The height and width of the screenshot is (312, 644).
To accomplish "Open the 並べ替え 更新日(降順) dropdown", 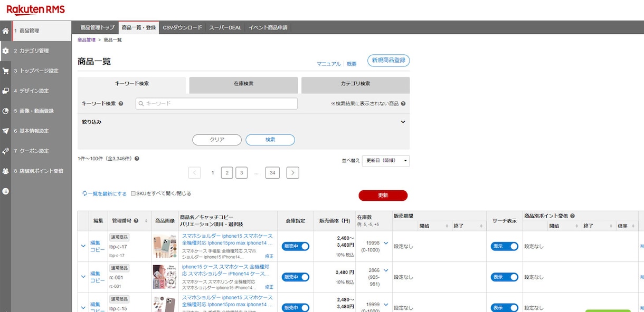I will click(x=386, y=161).
